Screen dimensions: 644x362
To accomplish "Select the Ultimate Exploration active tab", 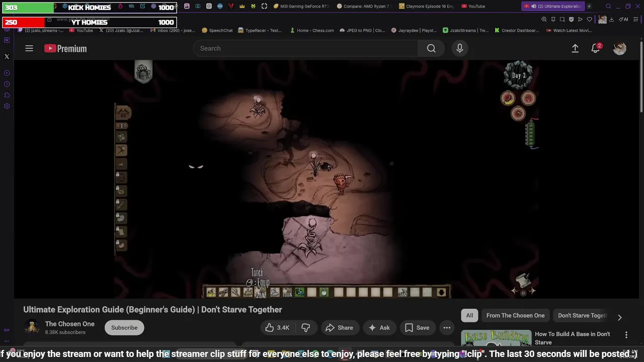I will click(x=552, y=7).
